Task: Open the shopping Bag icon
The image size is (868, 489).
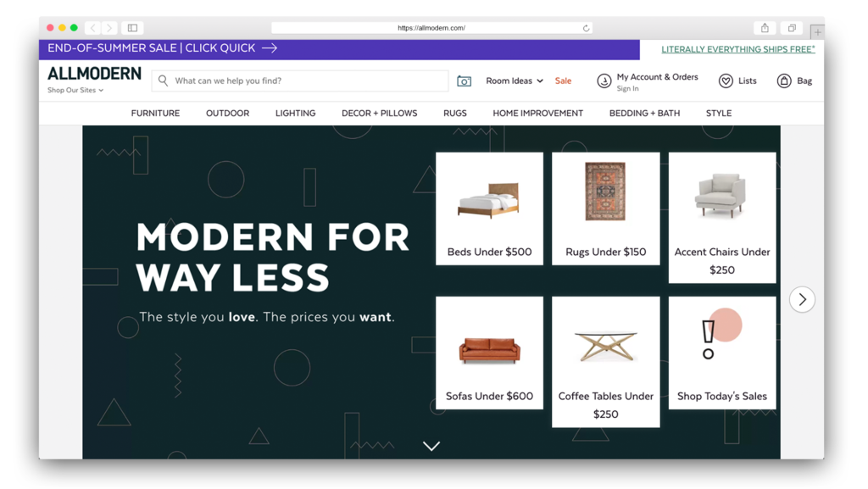Action: (784, 81)
